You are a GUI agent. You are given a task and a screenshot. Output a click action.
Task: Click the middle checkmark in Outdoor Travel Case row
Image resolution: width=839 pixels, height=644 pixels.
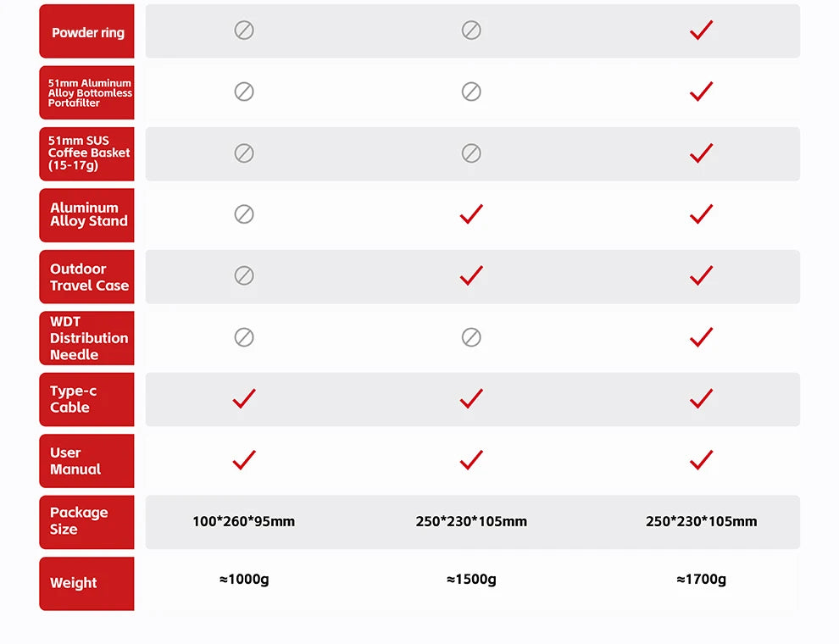[x=471, y=276]
